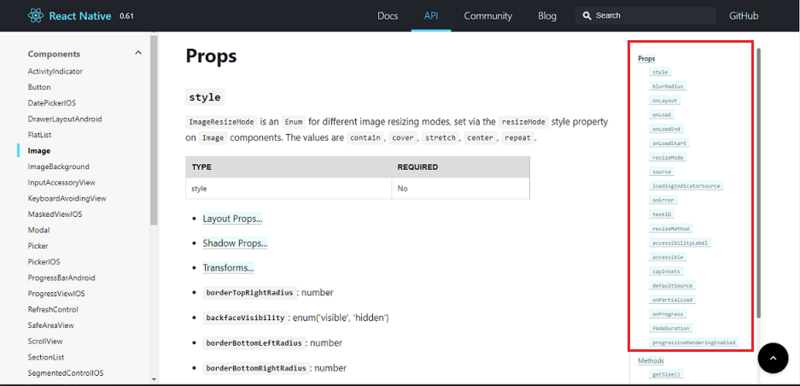
Task: Select Image in the sidebar
Action: coord(39,150)
